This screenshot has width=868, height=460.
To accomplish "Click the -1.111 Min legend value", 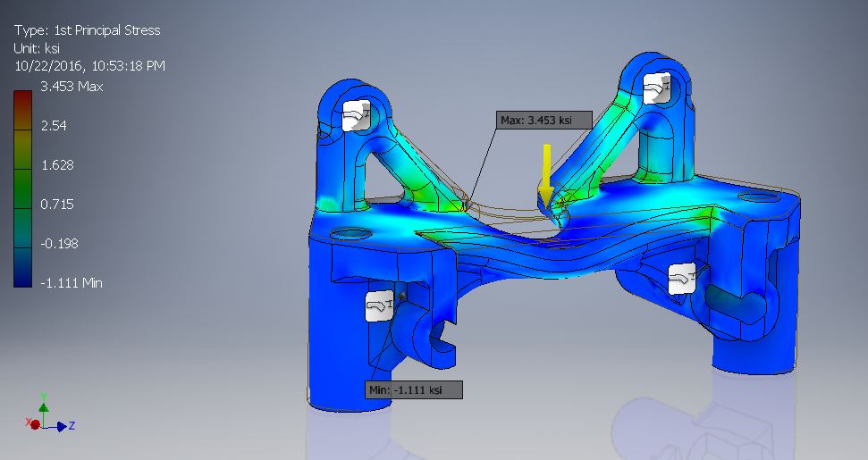I will [x=72, y=282].
